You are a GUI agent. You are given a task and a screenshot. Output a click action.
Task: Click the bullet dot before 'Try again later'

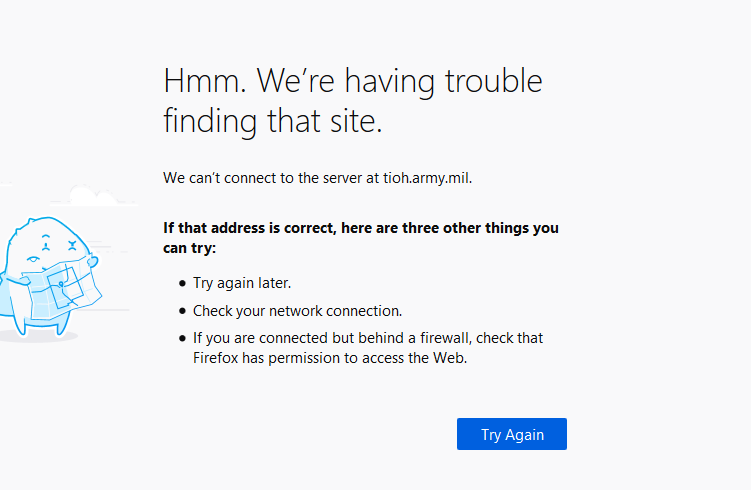point(182,284)
